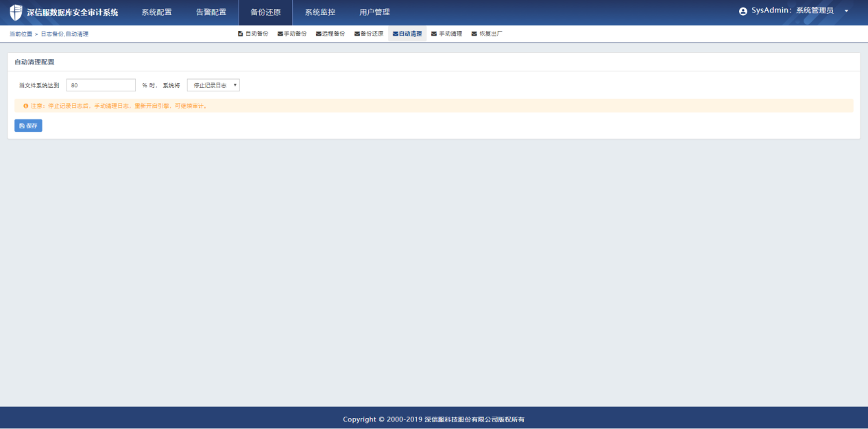Open the 备份还原 sub-tab envelope icon
Viewport: 868px width, 429px height.
[357, 34]
